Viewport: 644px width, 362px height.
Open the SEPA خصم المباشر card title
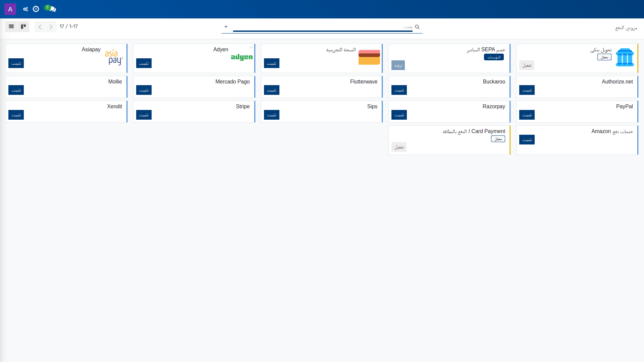(486, 50)
